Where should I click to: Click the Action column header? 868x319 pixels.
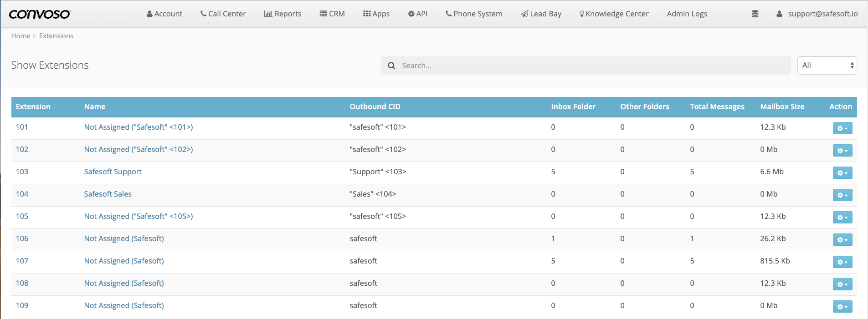(x=841, y=107)
